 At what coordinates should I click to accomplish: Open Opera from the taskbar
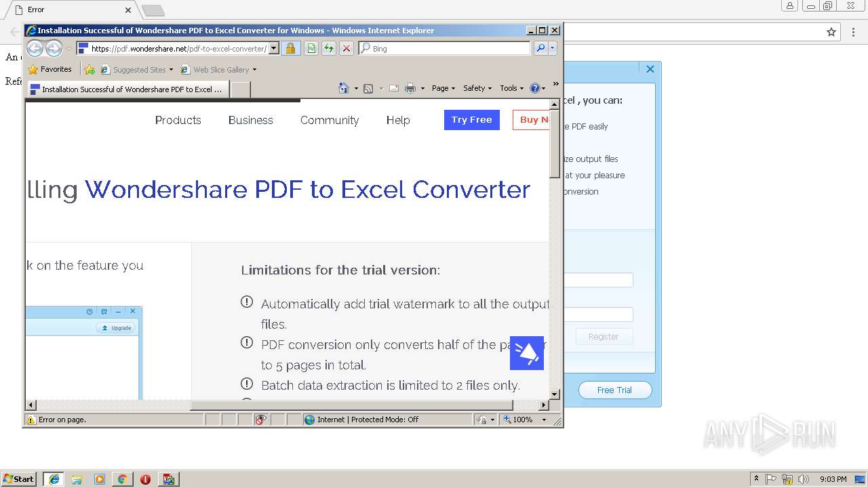click(145, 479)
